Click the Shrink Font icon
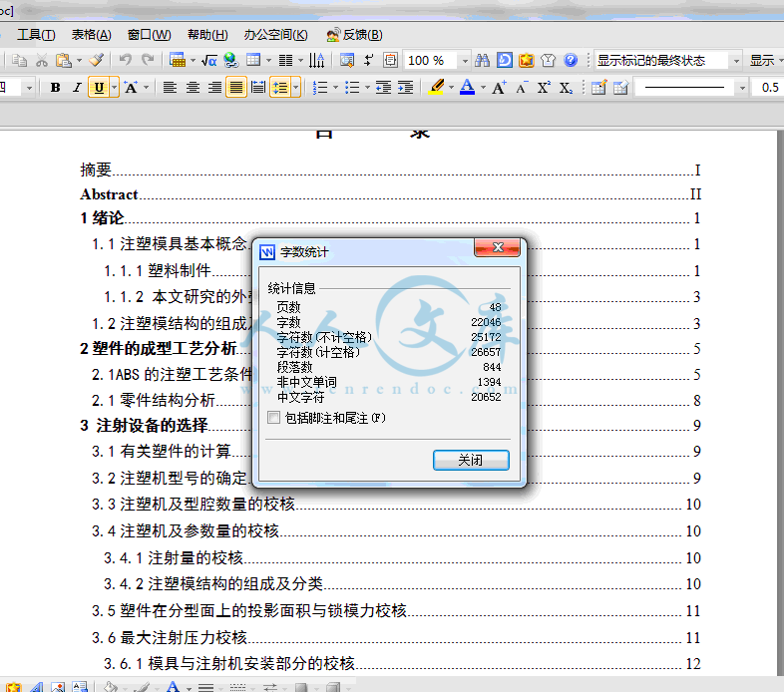The height and width of the screenshot is (692, 784). click(x=521, y=88)
